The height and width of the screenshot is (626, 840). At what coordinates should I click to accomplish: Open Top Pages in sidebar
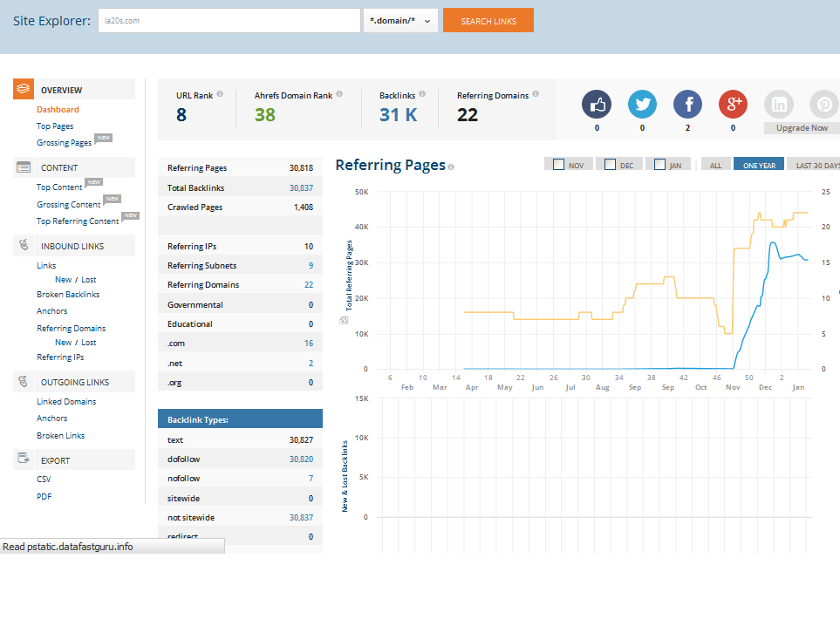point(55,126)
